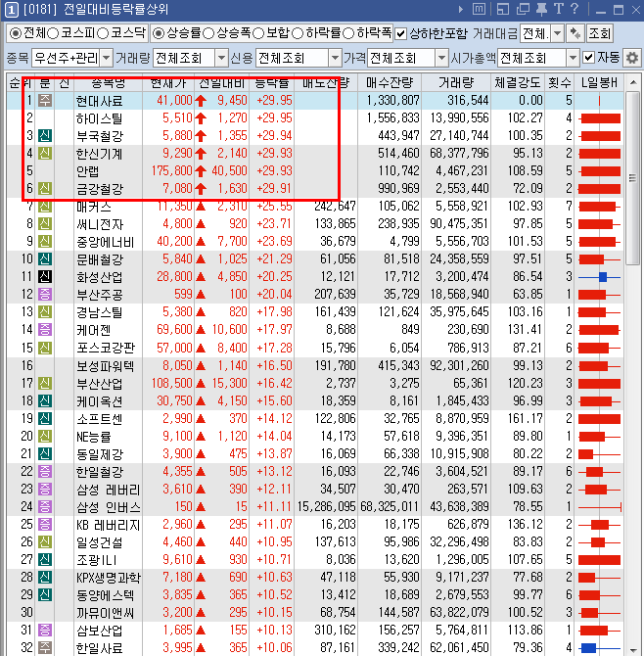Viewport: 644px width, 656px height.
Task: Click upper-limit arrow icon on 안랩 row
Action: click(x=201, y=171)
